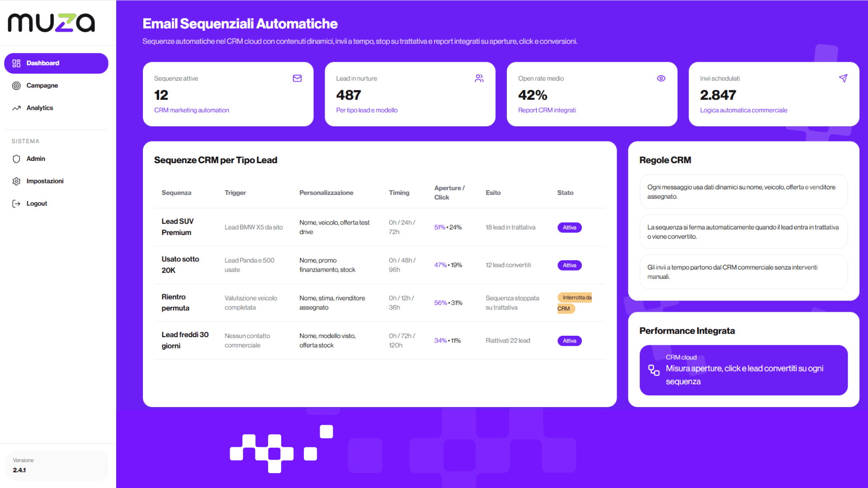This screenshot has height=488, width=868.
Task: Click the Lead Panda e 500 usate trigger
Action: click(250, 265)
